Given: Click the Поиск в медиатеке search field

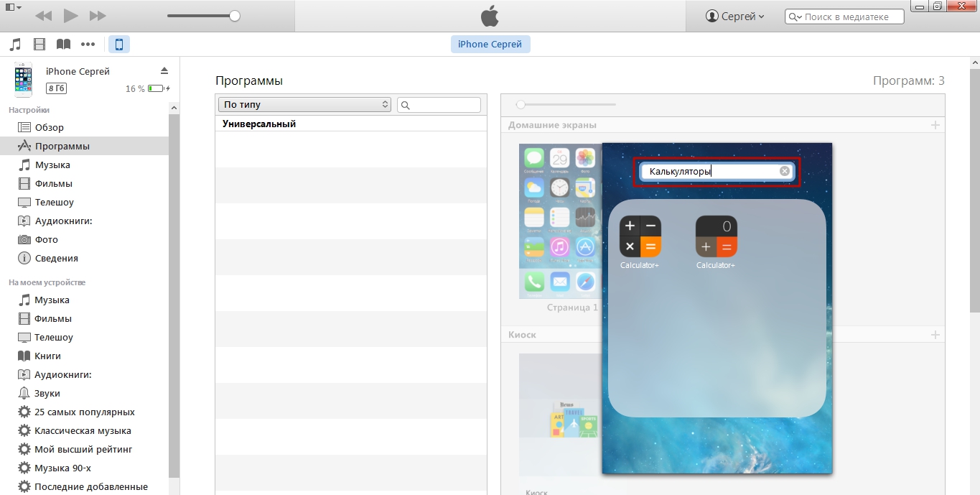Looking at the screenshot, I should [x=844, y=17].
